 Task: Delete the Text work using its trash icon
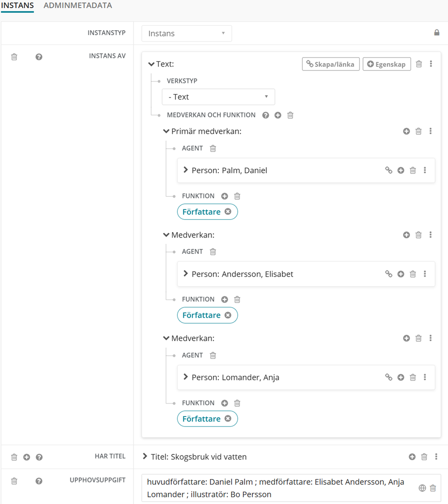419,64
